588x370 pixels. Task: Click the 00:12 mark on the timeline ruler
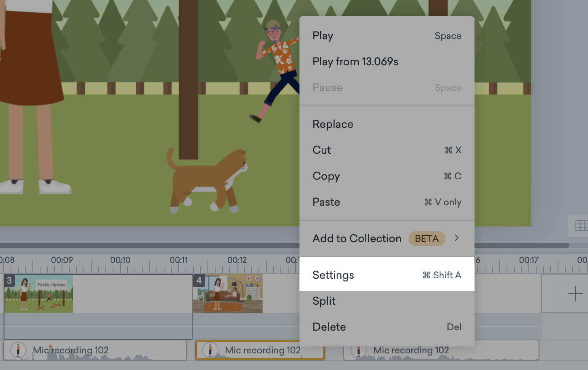tap(237, 260)
